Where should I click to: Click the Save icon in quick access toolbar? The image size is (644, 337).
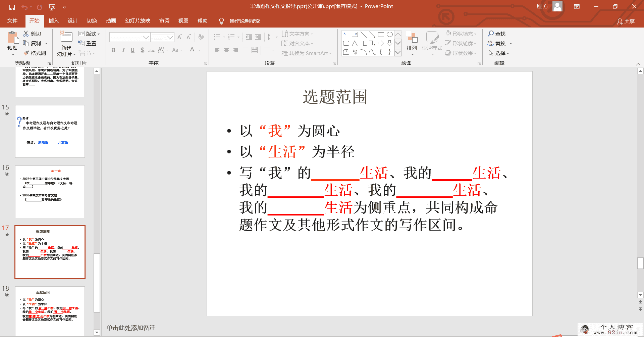click(x=12, y=7)
